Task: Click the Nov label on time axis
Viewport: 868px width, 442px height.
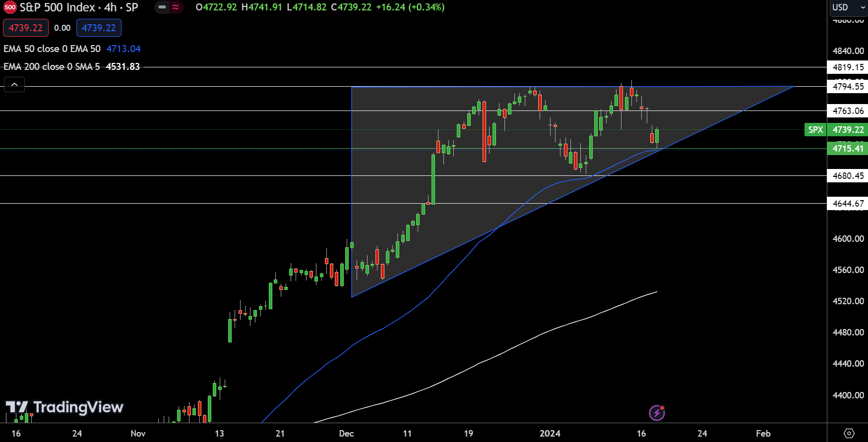Action: click(138, 433)
